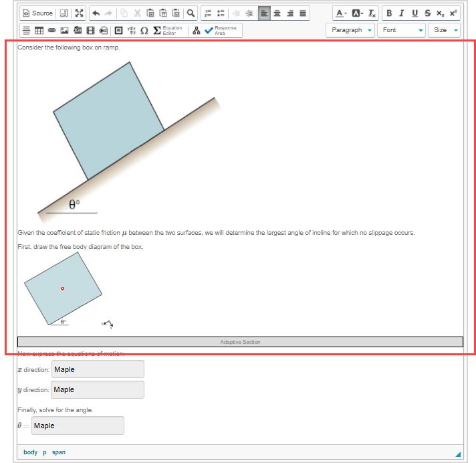Click the insert link chain icon
Viewport: 476px width, 463px height.
(51, 30)
